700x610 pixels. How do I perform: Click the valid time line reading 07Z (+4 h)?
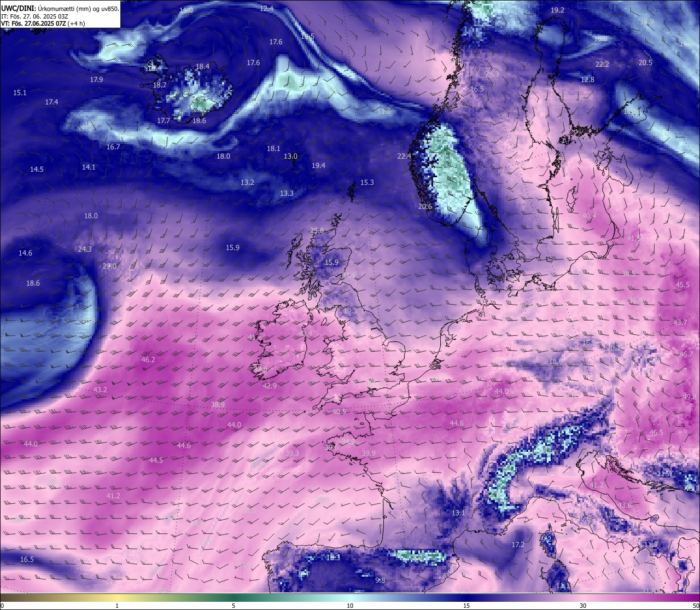pos(43,24)
